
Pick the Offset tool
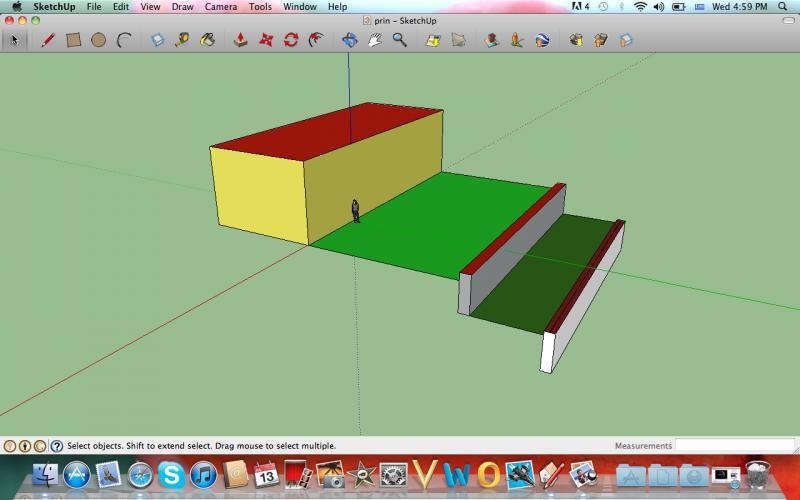point(316,40)
